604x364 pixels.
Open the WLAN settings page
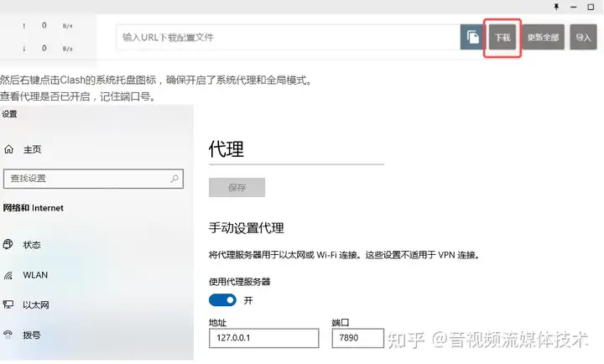coord(35,275)
